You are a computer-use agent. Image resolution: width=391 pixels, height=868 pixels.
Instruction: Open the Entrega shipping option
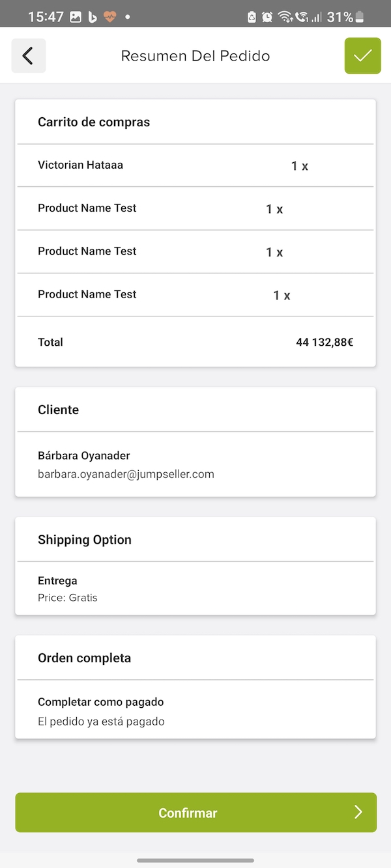[195, 589]
